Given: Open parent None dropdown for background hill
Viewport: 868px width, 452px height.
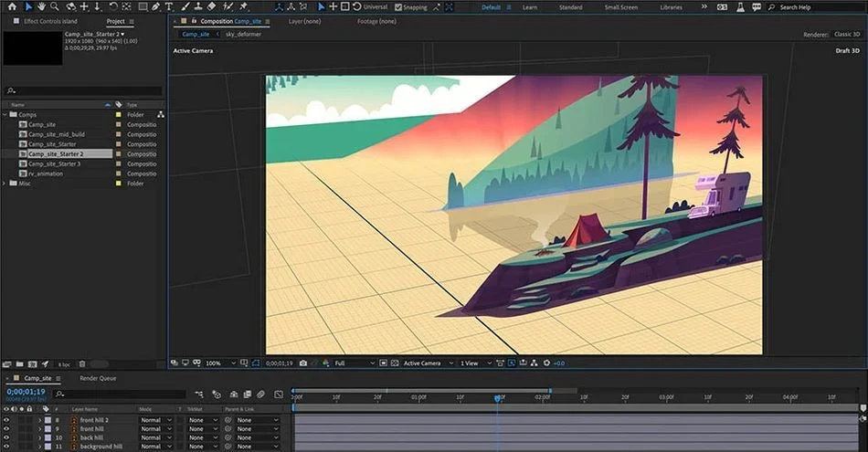Looking at the screenshot, I should click(258, 447).
